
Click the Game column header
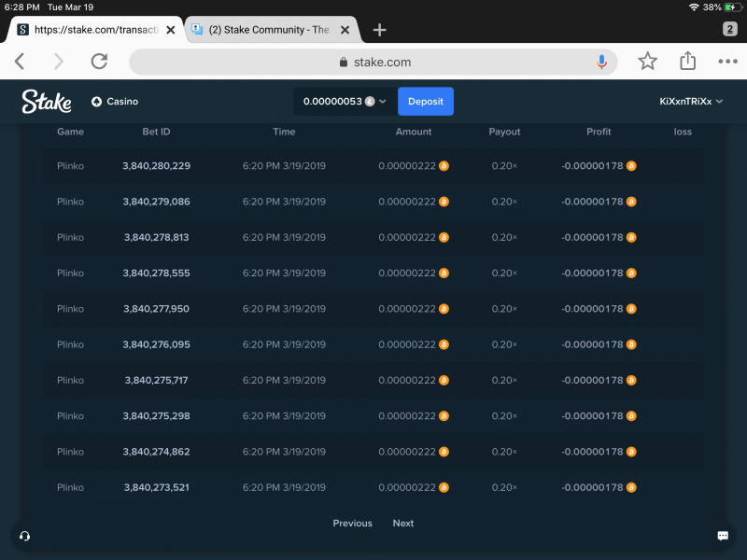(x=71, y=132)
